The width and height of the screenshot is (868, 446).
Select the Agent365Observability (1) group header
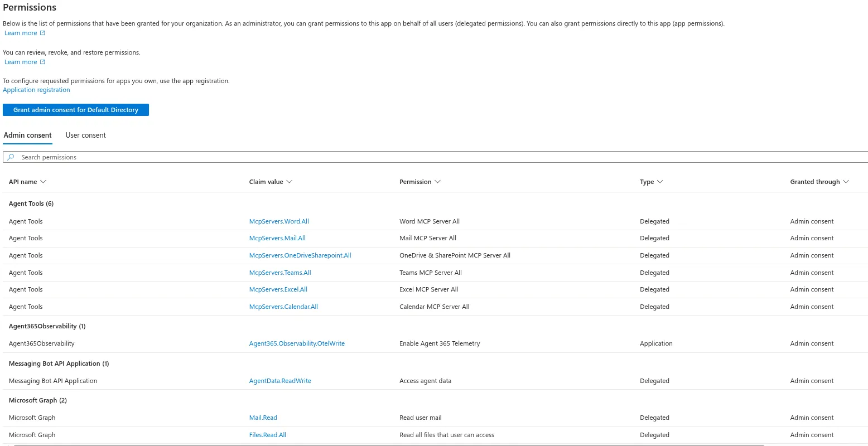pyautogui.click(x=47, y=326)
